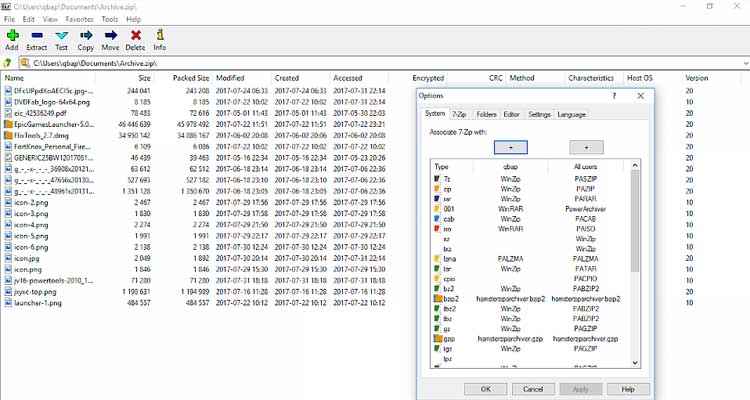
Task: Click the rar type icon in Options list
Action: tap(437, 199)
